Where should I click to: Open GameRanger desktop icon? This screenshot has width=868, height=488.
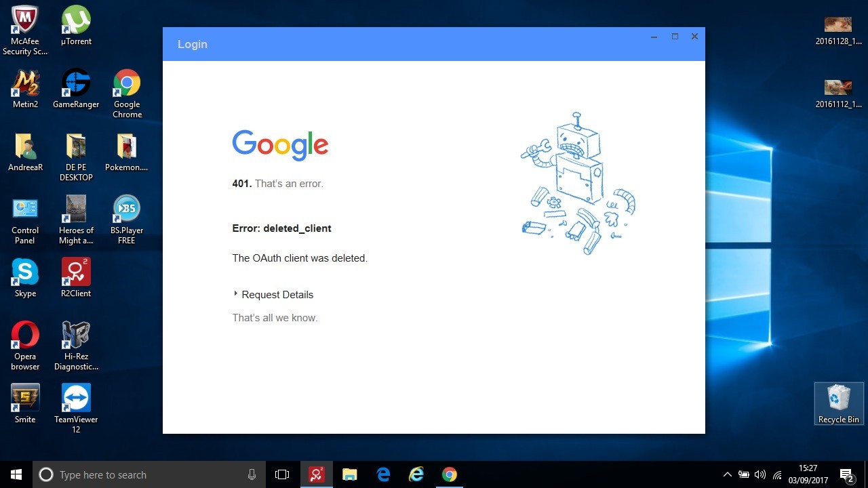click(x=76, y=85)
